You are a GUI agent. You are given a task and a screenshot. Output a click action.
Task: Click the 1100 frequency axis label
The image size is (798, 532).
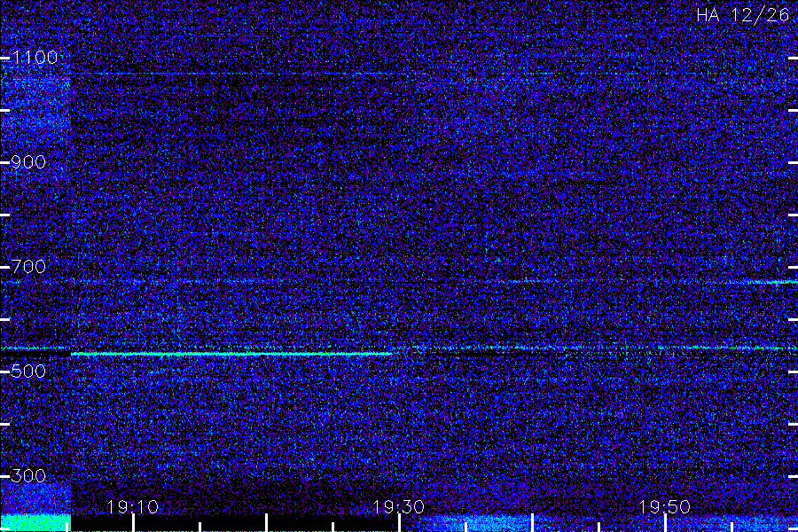(x=35, y=58)
